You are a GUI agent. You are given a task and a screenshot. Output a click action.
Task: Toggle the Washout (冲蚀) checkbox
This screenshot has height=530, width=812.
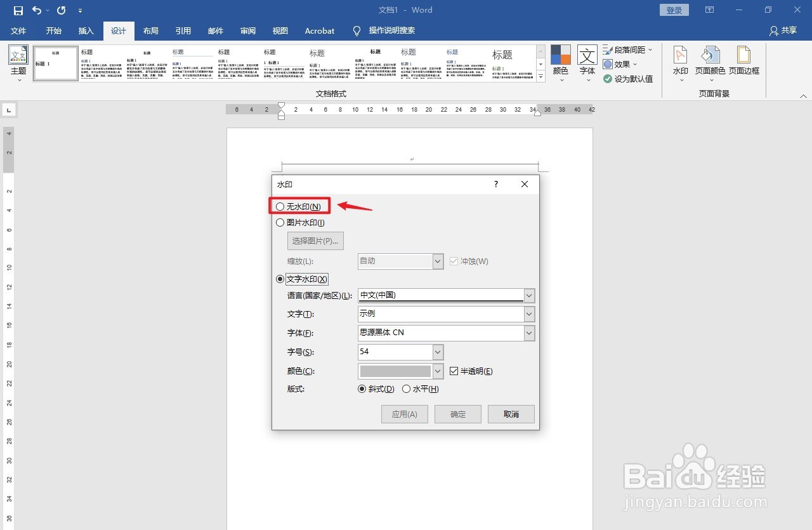[x=454, y=261]
